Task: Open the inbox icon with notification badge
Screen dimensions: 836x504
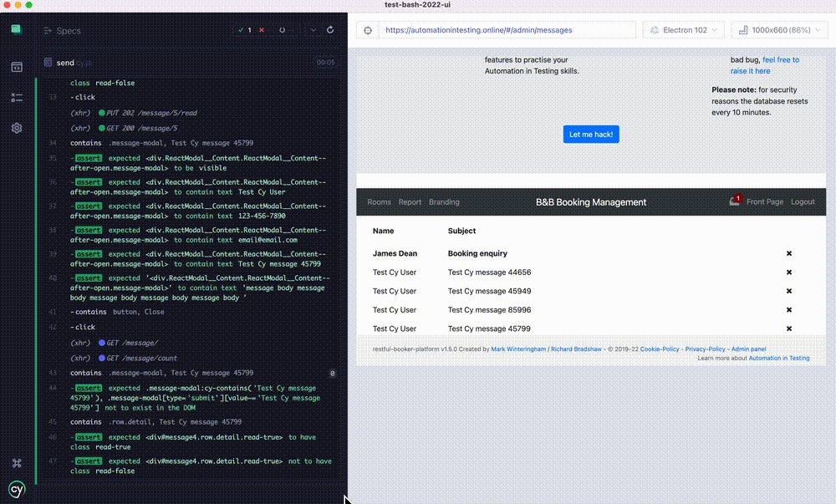Action: (735, 201)
